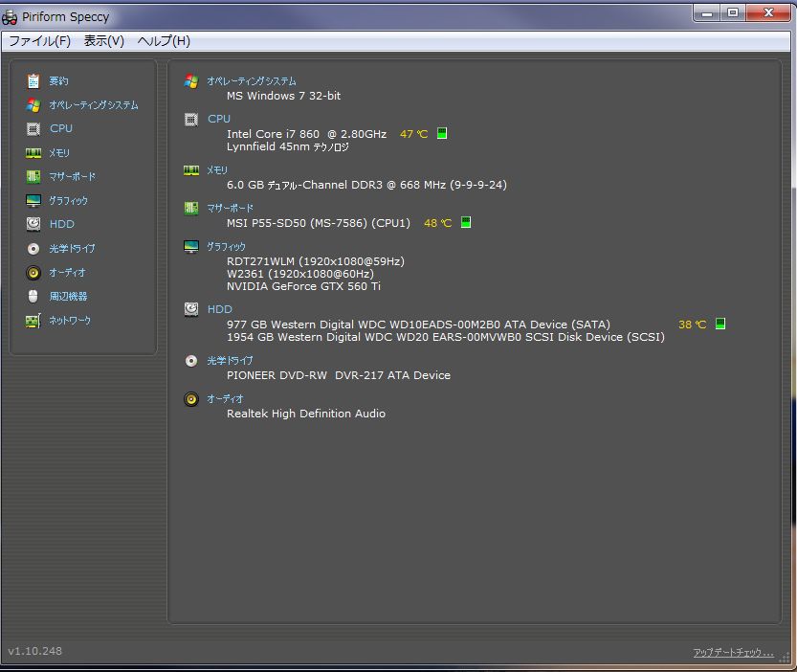Click the HDD disk icon in sidebar
797x672 pixels.
33,224
